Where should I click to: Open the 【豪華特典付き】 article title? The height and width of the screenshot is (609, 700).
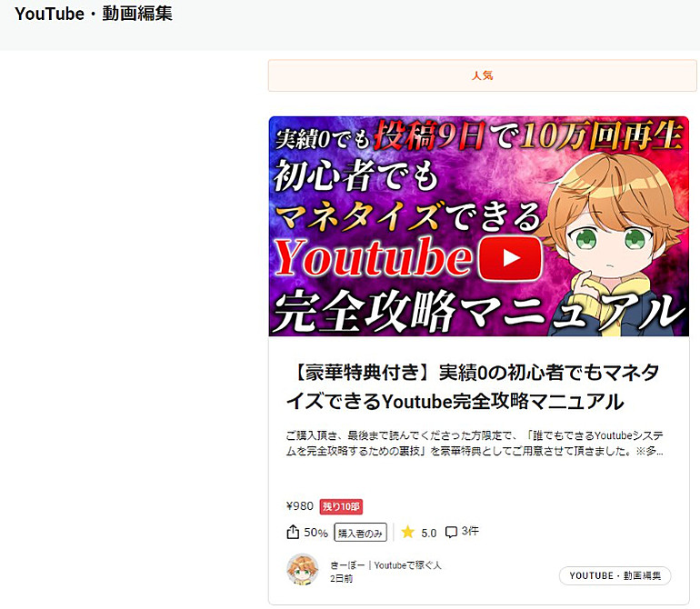pos(473,386)
